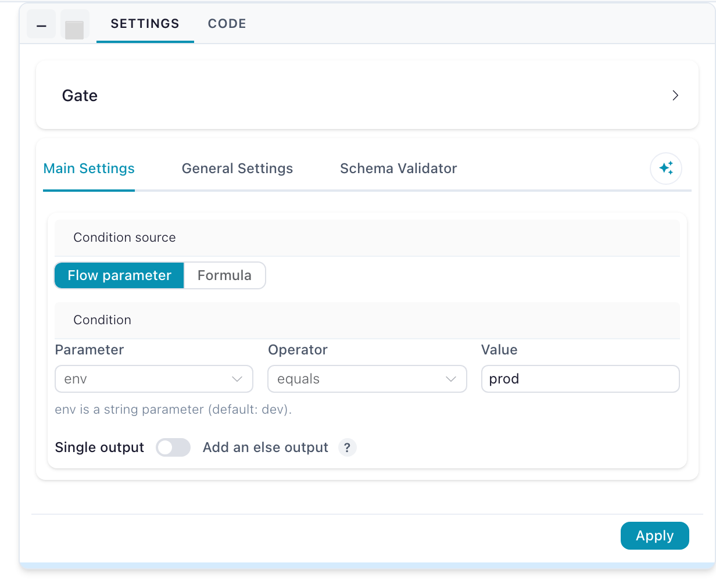Open the Parameter dropdown showing env
716x588 pixels.
pos(154,379)
